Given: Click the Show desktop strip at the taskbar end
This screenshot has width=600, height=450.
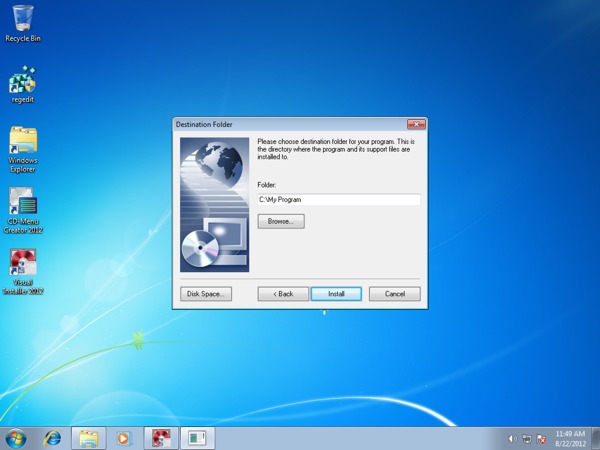Looking at the screenshot, I should tap(596, 439).
